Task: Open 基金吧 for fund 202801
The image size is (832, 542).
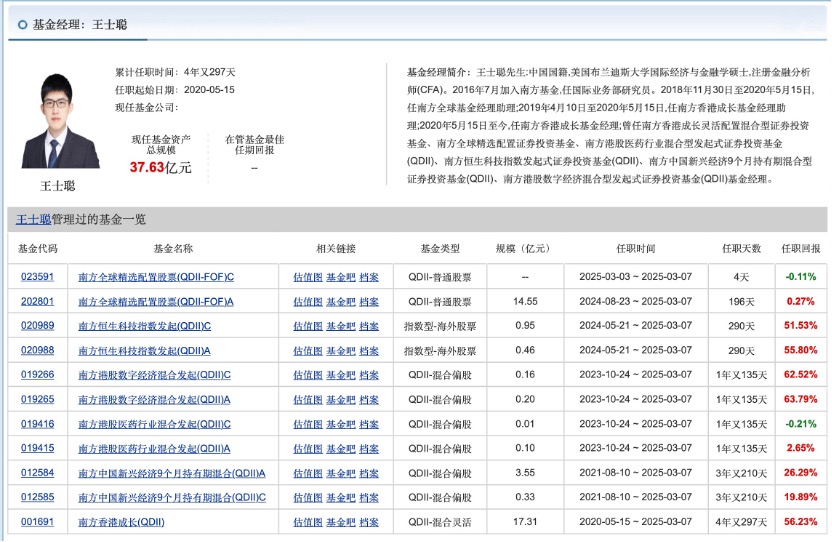Action: 341,302
